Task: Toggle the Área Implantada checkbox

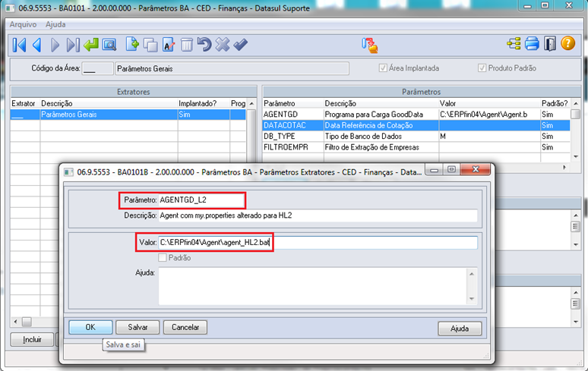Action: 383,68
